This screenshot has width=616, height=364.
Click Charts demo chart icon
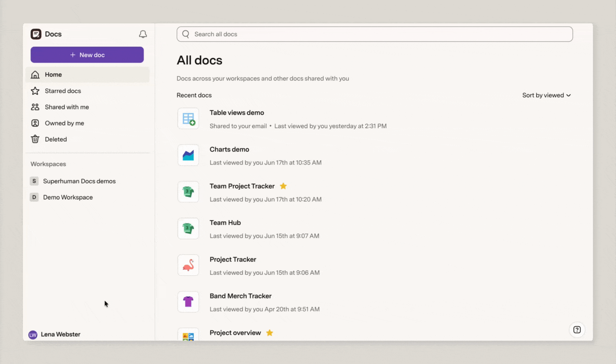(x=188, y=155)
